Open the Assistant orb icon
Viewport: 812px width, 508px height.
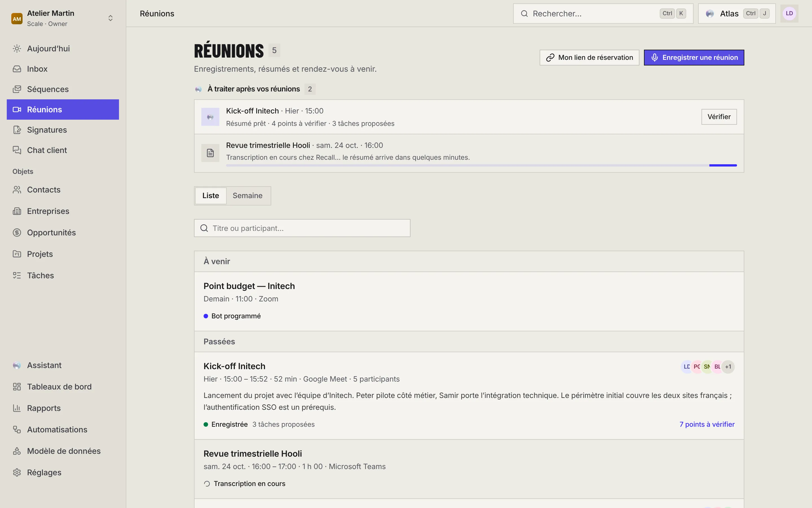tap(17, 365)
